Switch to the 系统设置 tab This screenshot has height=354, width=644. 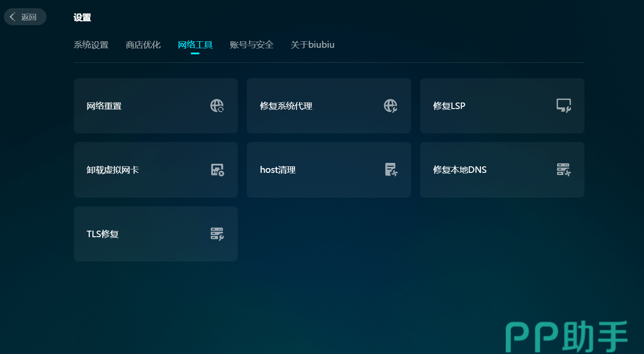point(91,45)
